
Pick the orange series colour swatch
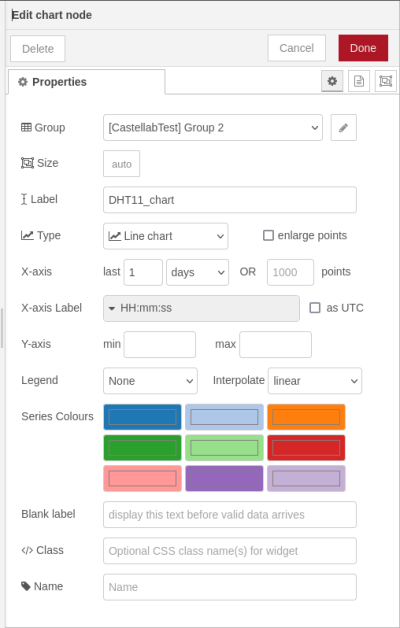306,417
